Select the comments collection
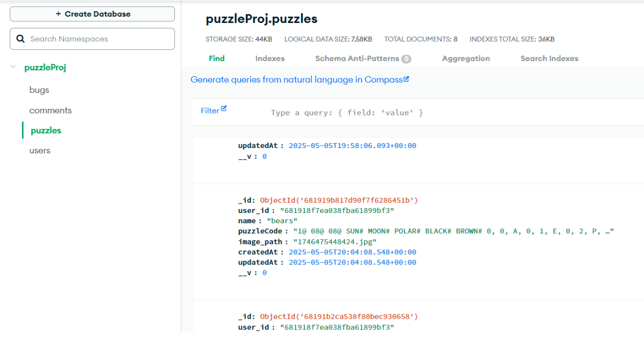The height and width of the screenshot is (339, 644). coord(50,110)
